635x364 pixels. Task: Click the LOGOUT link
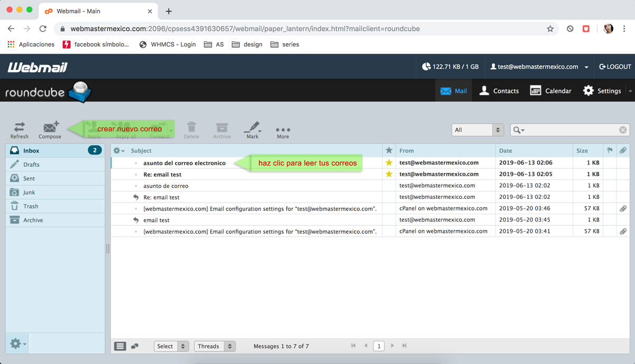pyautogui.click(x=615, y=67)
